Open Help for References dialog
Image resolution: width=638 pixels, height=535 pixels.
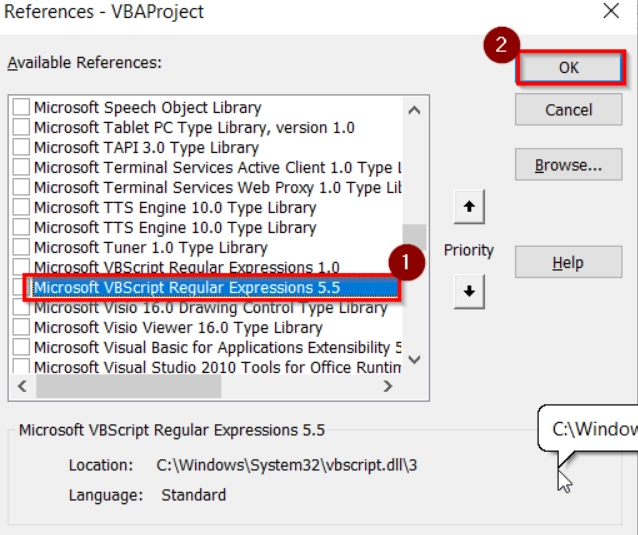568,263
